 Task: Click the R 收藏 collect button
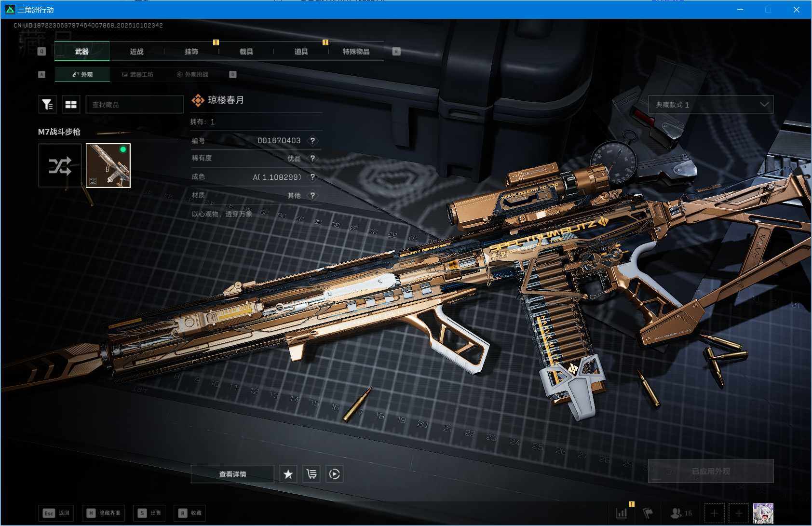point(190,513)
